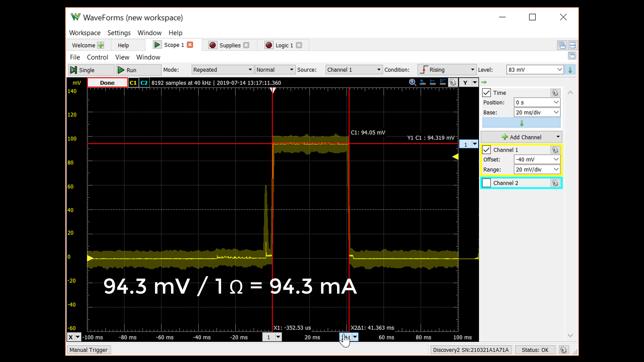Open the Scope 1 tab
The width and height of the screenshot is (644, 362).
(x=172, y=45)
